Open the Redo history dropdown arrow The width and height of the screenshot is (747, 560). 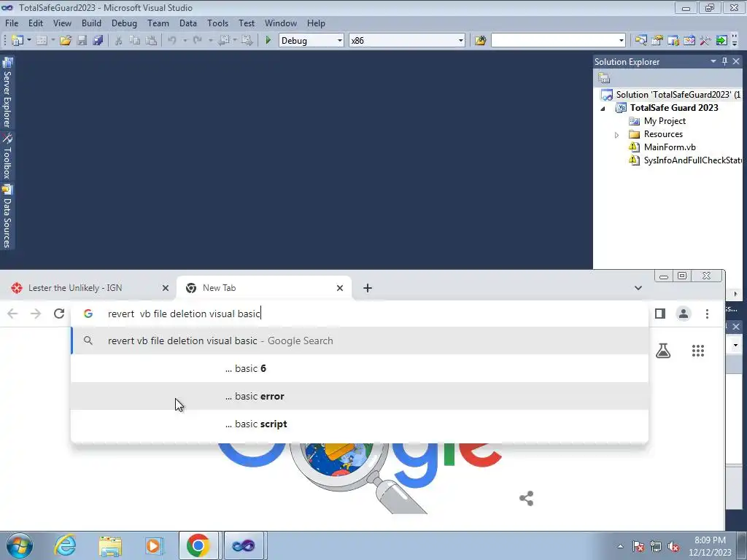210,41
